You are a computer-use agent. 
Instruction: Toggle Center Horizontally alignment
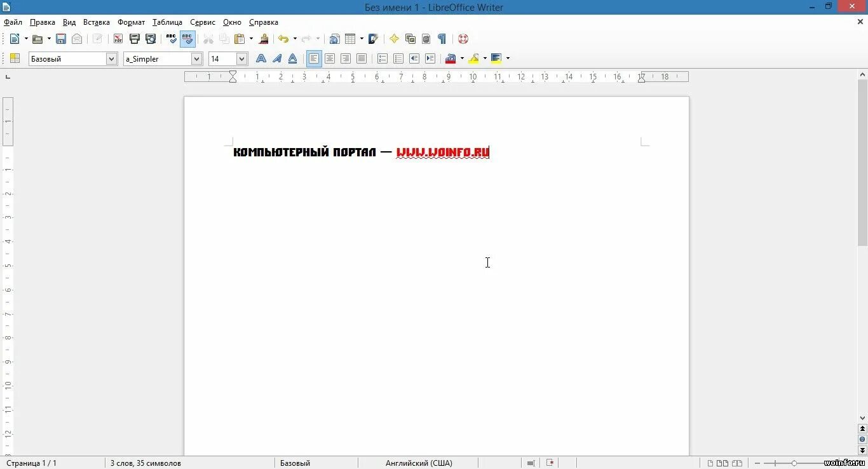tap(330, 58)
